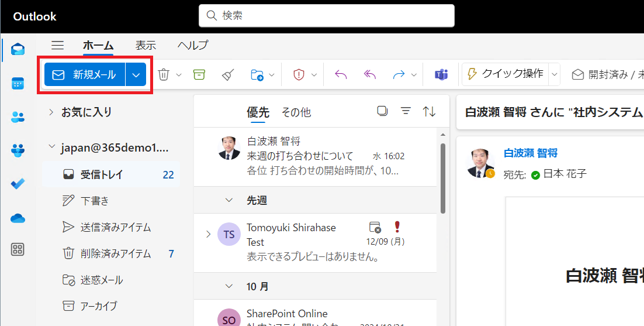644x326 pixels.
Task: Open the SharePoint Online email
Action: 315,313
